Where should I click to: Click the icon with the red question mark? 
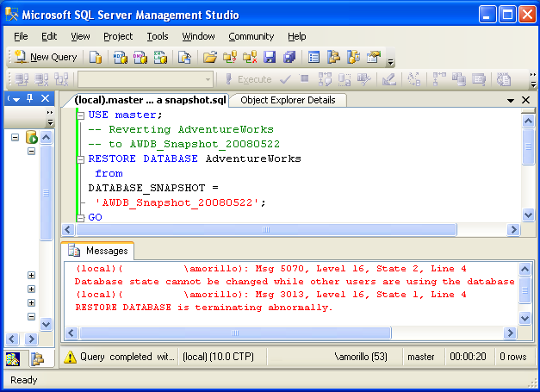point(230,57)
